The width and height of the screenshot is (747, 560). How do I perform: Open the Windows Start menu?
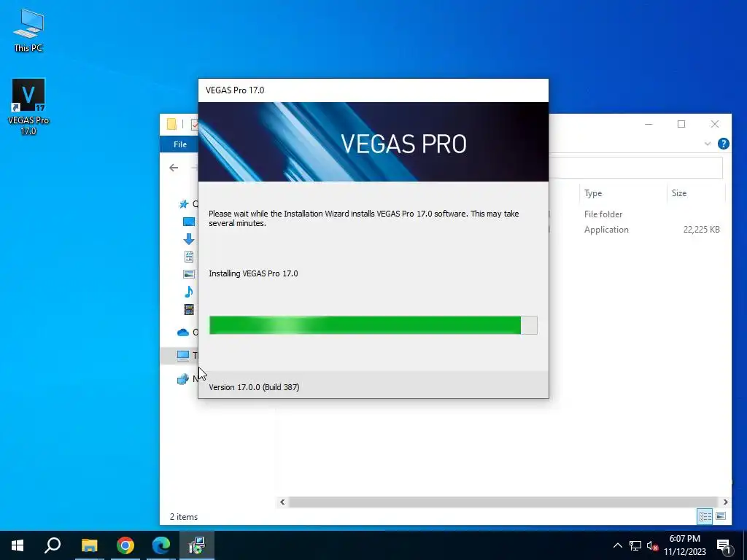click(18, 545)
